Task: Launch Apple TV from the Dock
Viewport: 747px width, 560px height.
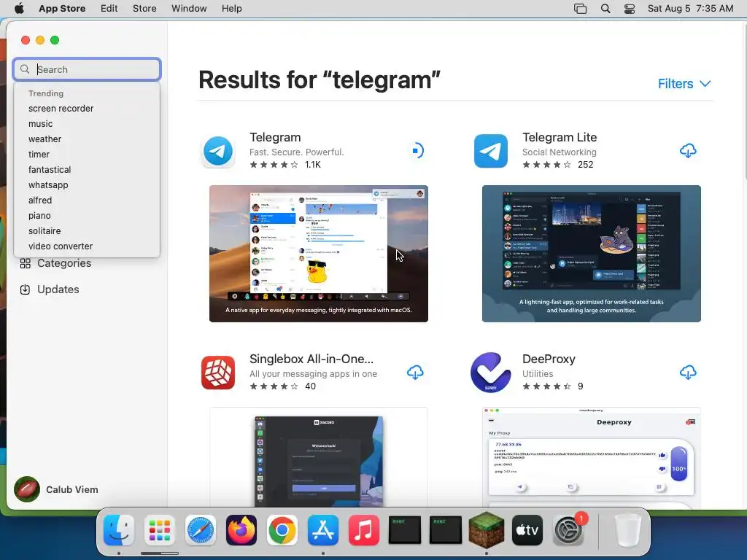Action: tap(527, 530)
